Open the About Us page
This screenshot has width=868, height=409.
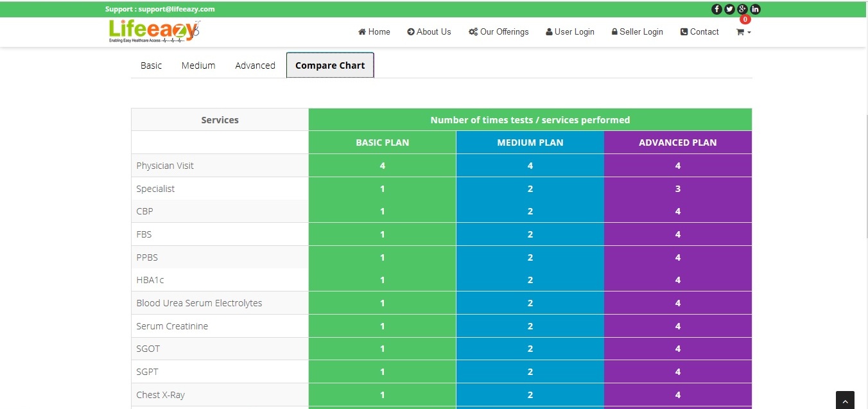[429, 32]
